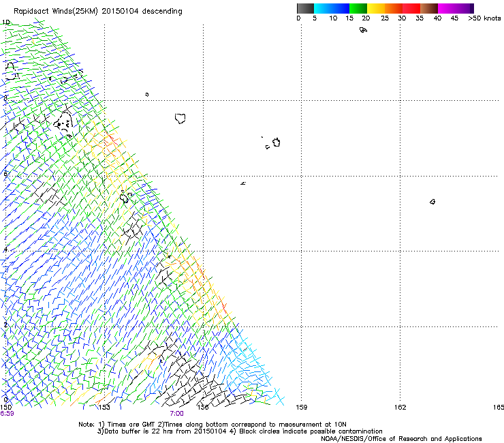Viewport: 504px width, 443px height.
Task: Click the purple '6:59' swath time label
Action: (x=7, y=414)
